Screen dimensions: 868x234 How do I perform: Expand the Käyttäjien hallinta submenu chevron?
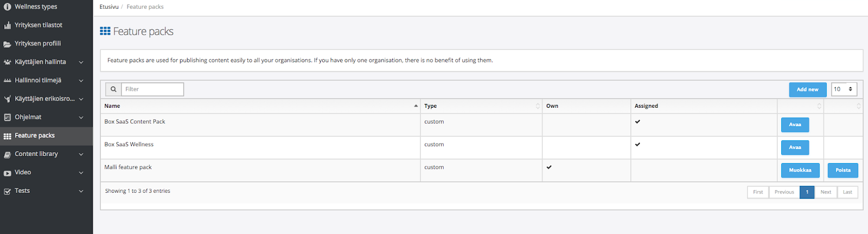click(x=81, y=62)
